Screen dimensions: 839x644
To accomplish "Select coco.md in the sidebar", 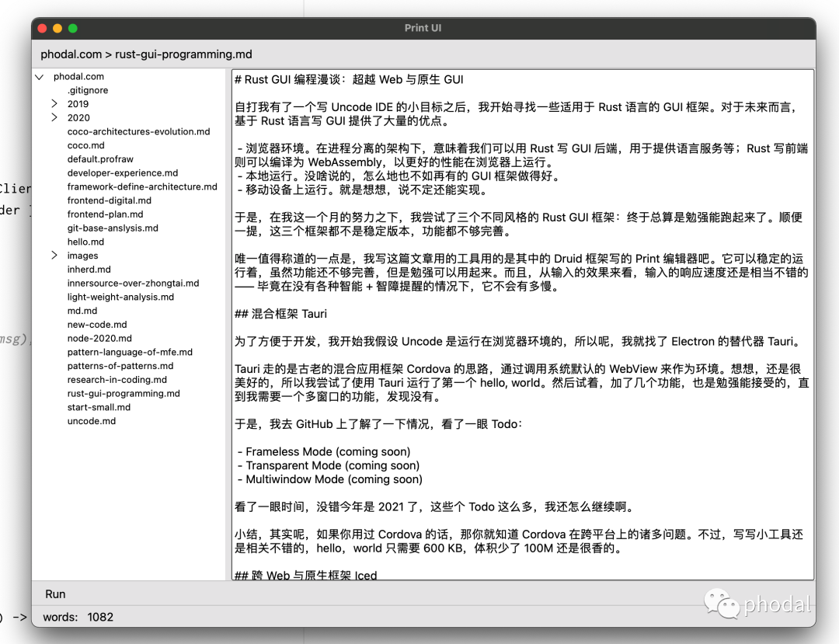I will tap(86, 145).
